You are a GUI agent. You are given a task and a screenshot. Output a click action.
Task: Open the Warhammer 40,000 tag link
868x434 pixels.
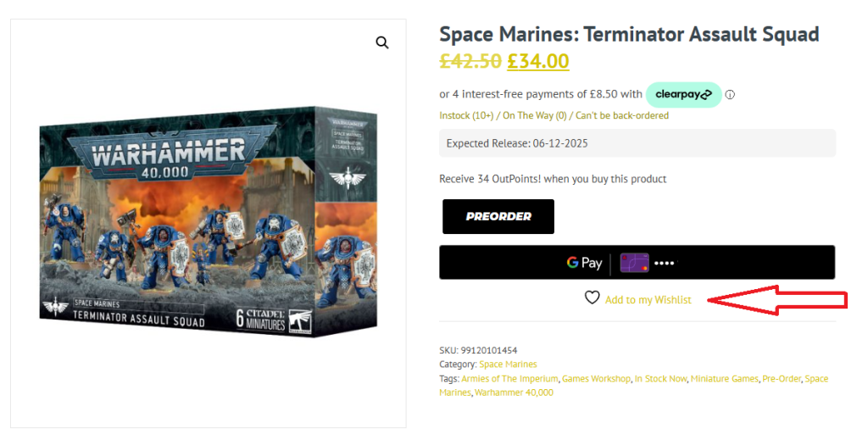click(x=514, y=392)
